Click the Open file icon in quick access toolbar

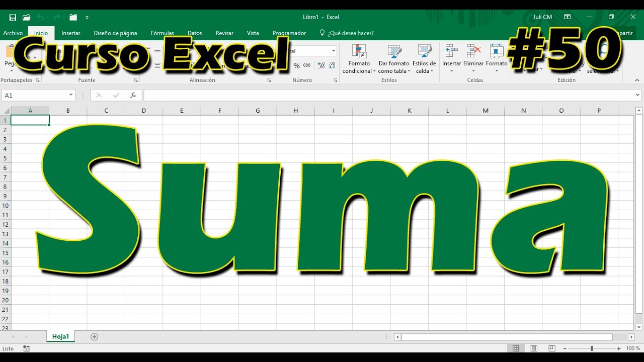(x=26, y=17)
